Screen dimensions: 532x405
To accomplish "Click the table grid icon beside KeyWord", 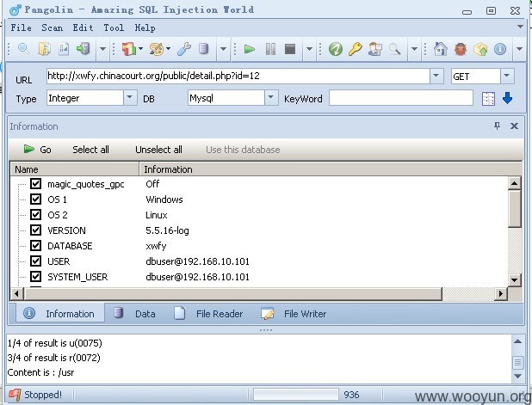I will (488, 99).
